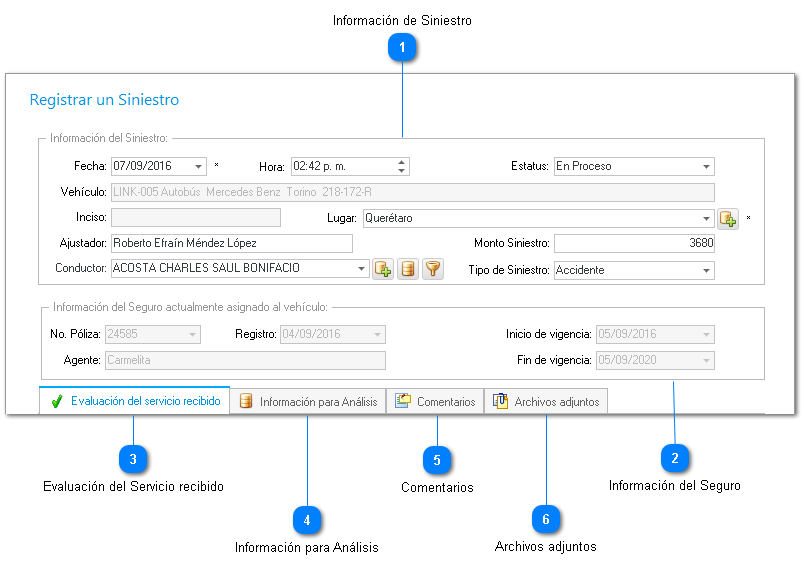Viewport: 804px width, 571px height.
Task: Go to the Archivos adjuntos tab
Action: click(x=546, y=402)
